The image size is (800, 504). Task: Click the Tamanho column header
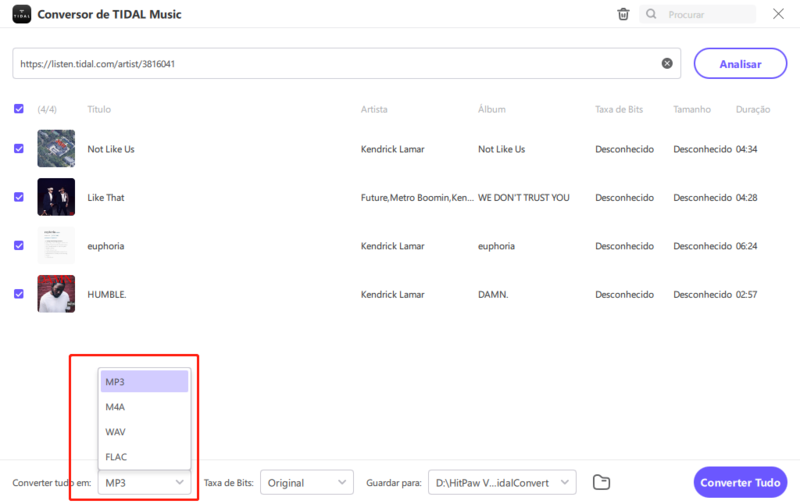(x=692, y=109)
